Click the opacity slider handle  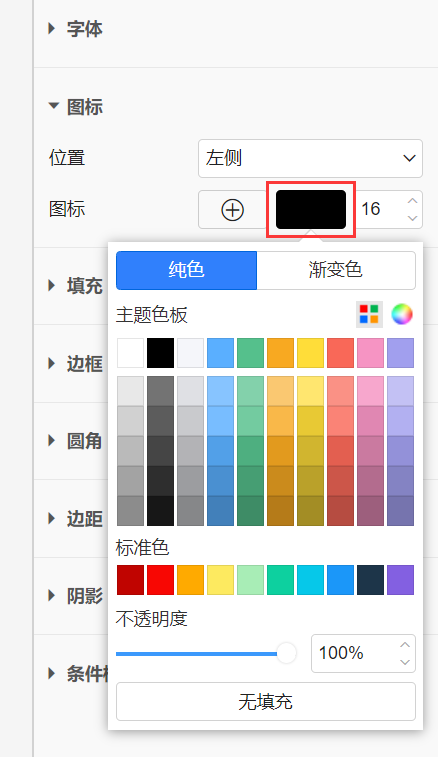point(286,654)
